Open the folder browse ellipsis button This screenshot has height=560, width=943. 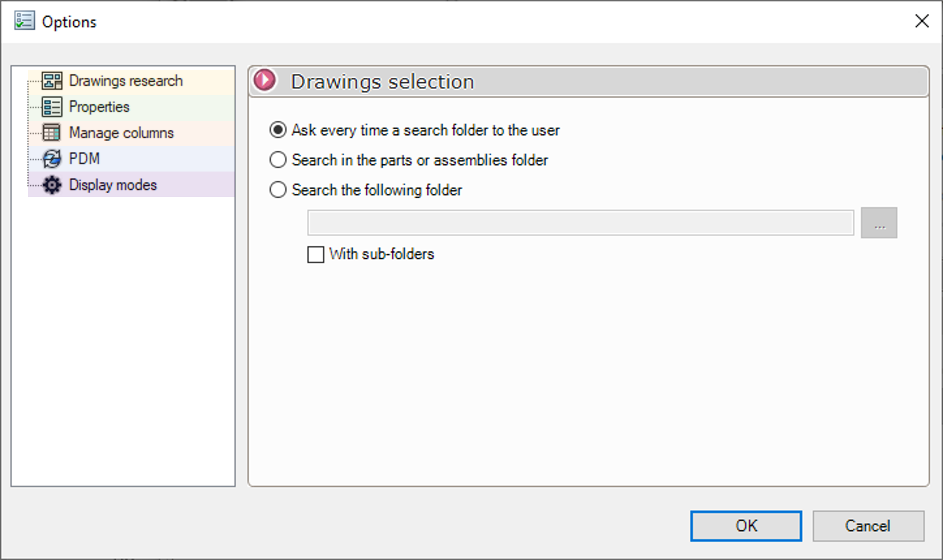tap(879, 222)
